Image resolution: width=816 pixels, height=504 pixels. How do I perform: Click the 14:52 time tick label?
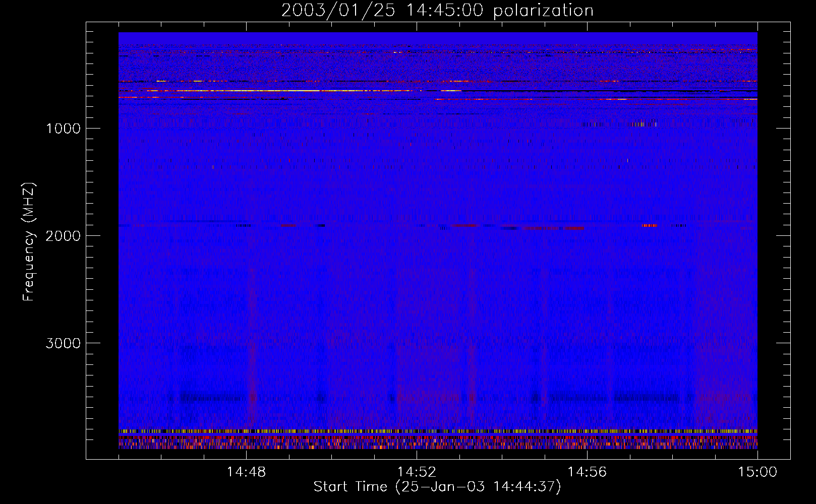(x=417, y=472)
